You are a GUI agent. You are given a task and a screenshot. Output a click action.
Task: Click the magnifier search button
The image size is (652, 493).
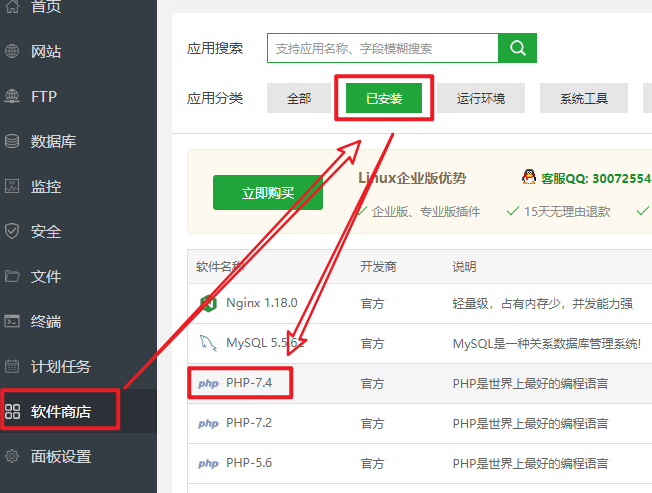click(517, 48)
